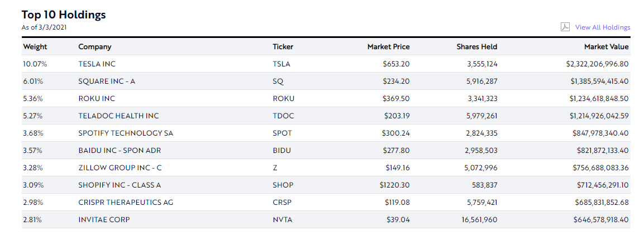Select CRISPR Therapeutics AG company name

point(126,203)
